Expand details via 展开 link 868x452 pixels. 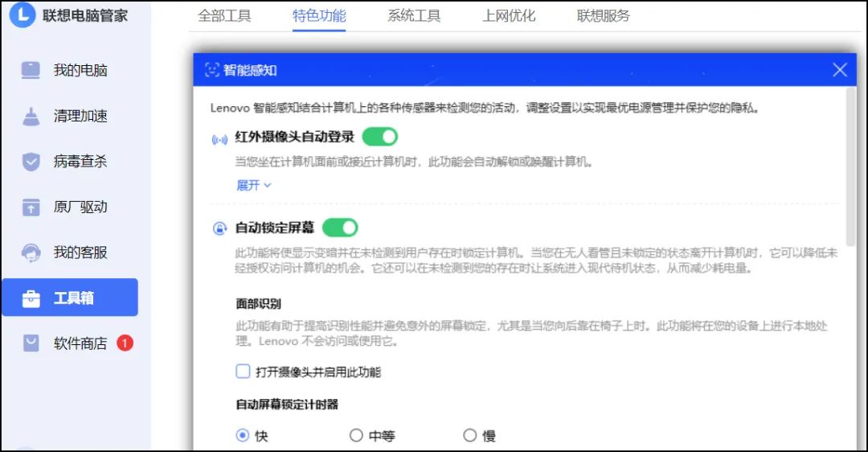pos(253,186)
